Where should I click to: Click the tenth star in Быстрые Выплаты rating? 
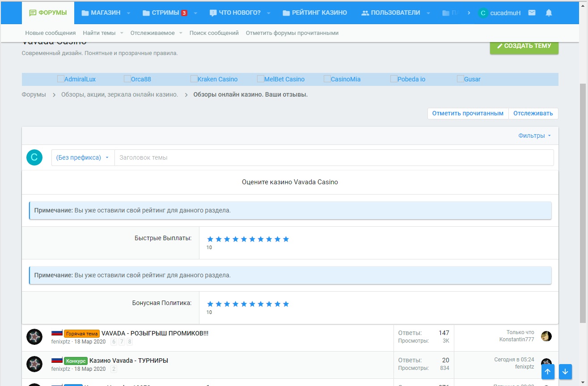point(286,239)
